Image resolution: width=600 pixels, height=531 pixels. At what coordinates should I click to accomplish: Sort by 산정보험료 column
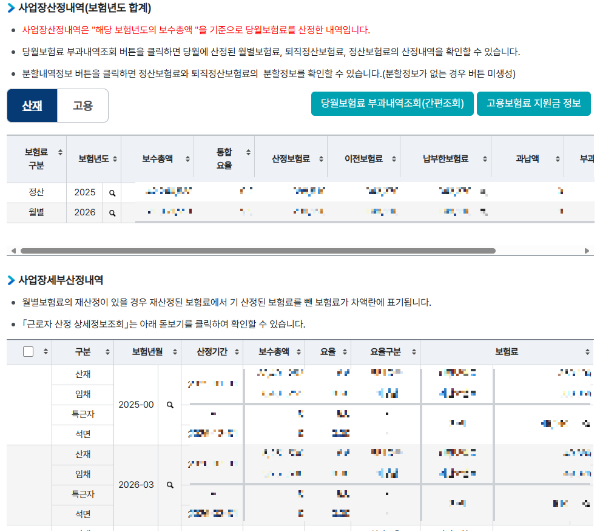coord(321,159)
